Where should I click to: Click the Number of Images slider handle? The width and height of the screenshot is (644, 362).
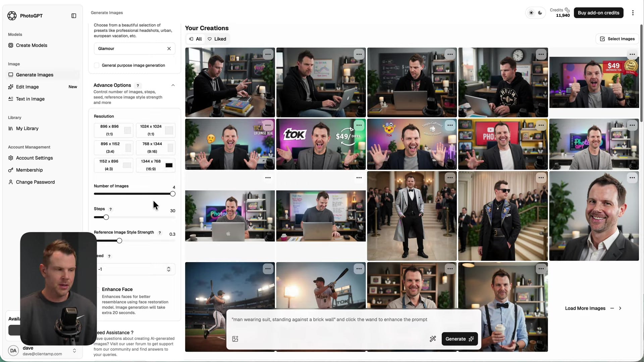(x=173, y=194)
